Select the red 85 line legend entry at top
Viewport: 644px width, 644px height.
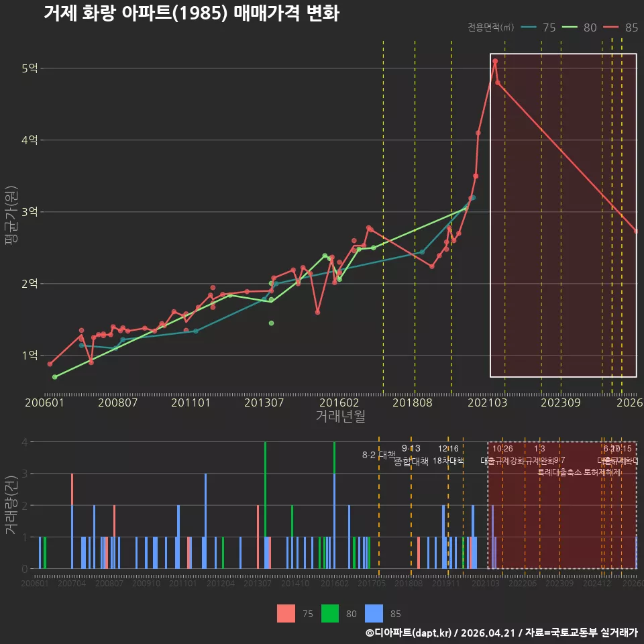click(x=621, y=28)
